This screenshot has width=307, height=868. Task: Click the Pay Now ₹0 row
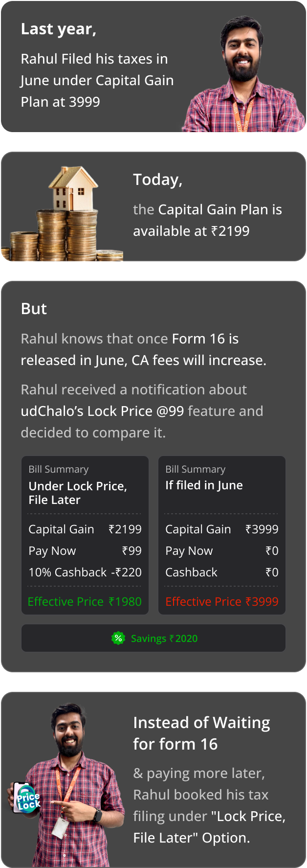[222, 550]
